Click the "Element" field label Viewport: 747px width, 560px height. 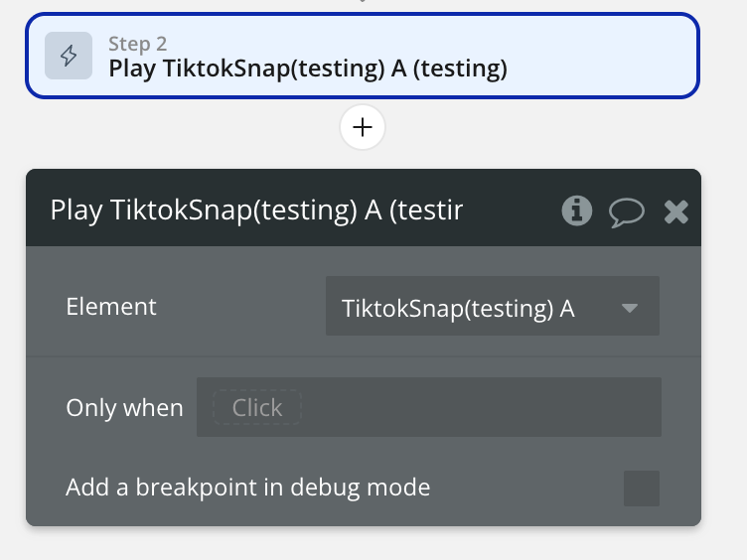(x=111, y=307)
